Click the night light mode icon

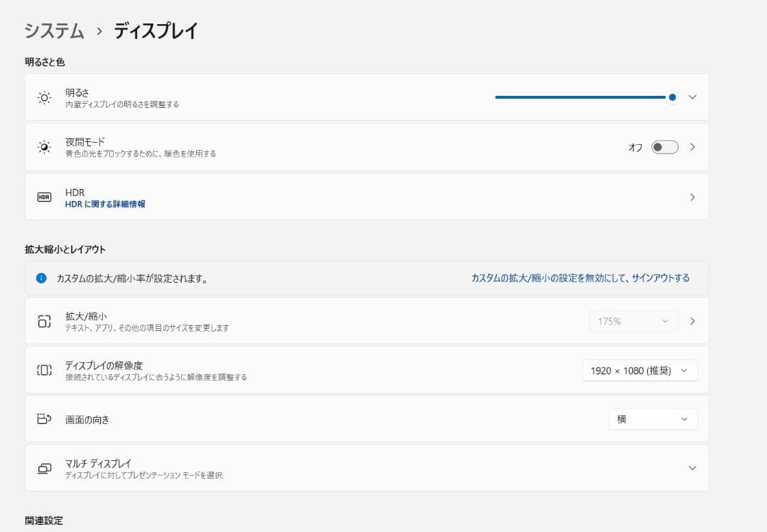(x=44, y=147)
